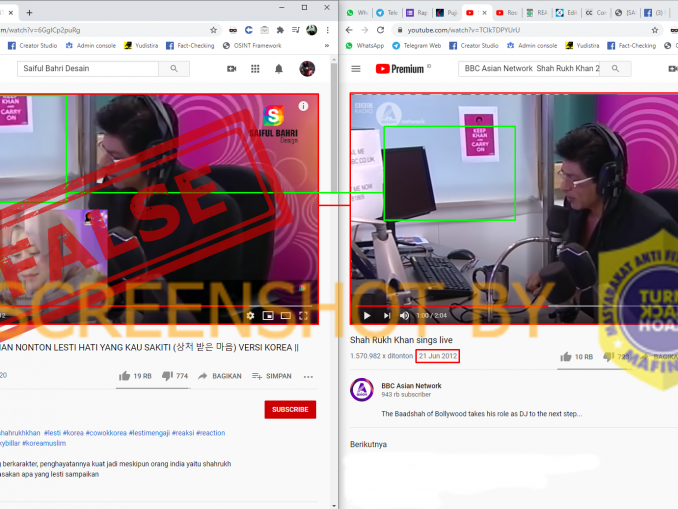Switch to the WhatsApp tab in the right window
This screenshot has width=678, height=509.
pos(357,13)
